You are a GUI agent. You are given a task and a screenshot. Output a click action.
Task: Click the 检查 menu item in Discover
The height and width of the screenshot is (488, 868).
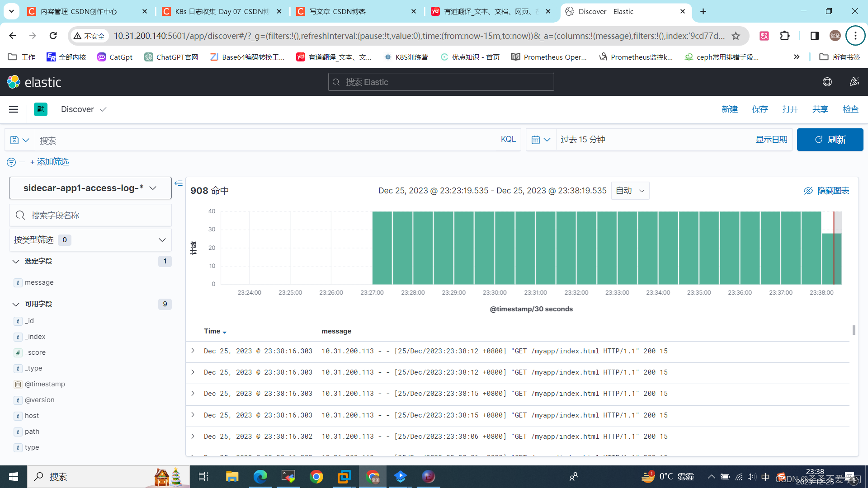[850, 109]
